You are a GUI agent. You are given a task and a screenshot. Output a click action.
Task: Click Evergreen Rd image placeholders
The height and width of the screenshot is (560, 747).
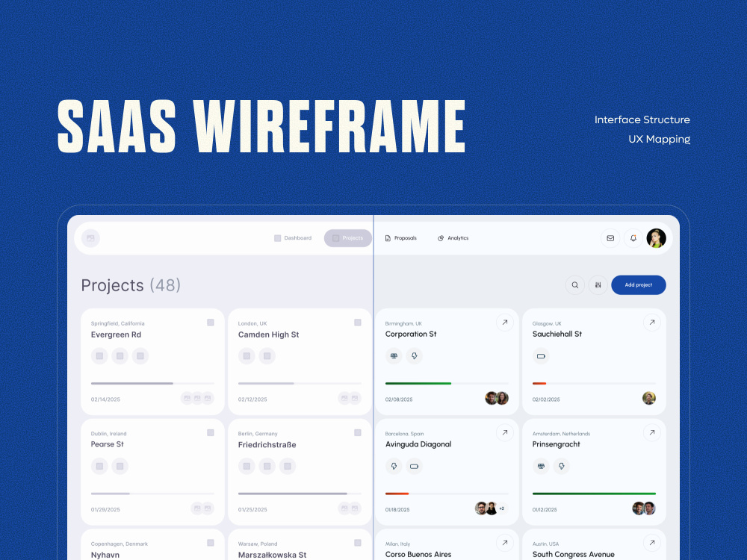click(x=198, y=398)
